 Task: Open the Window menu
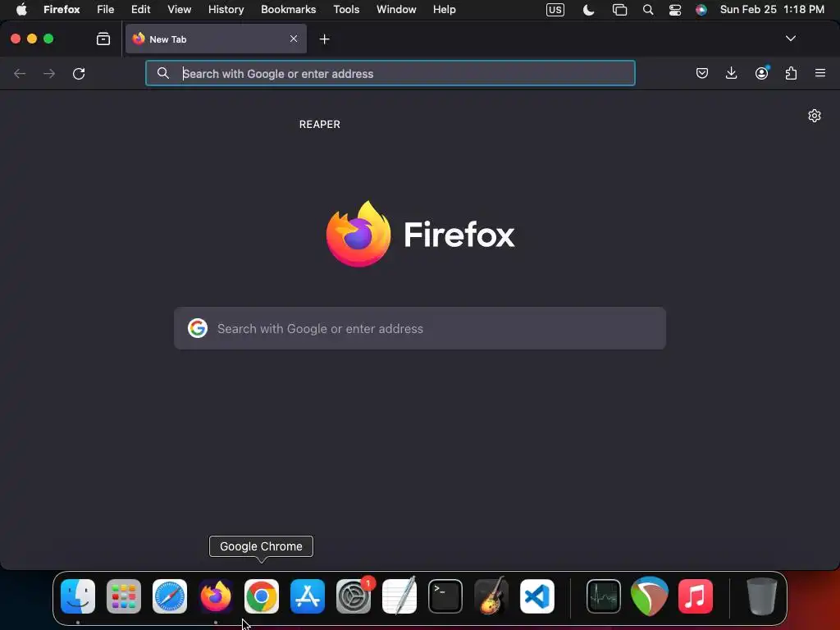click(x=396, y=10)
